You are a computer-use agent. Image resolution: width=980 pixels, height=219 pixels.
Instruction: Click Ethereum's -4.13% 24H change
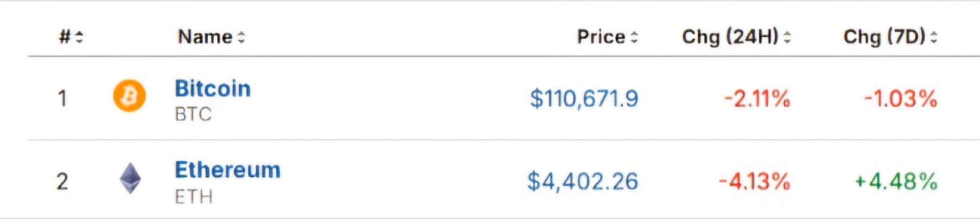[x=754, y=181]
